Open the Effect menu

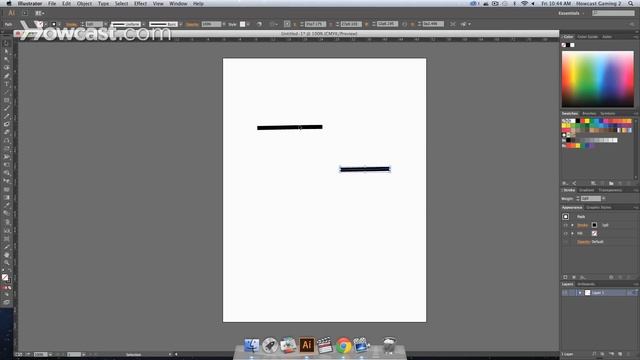pyautogui.click(x=140, y=3)
